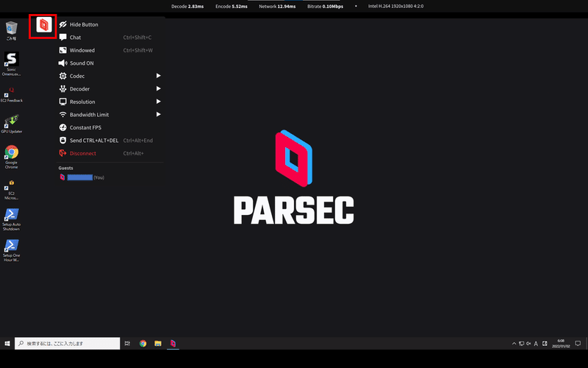Viewport: 588px width, 368px height.
Task: Expand the Decoder submenu arrow
Action: [x=158, y=88]
